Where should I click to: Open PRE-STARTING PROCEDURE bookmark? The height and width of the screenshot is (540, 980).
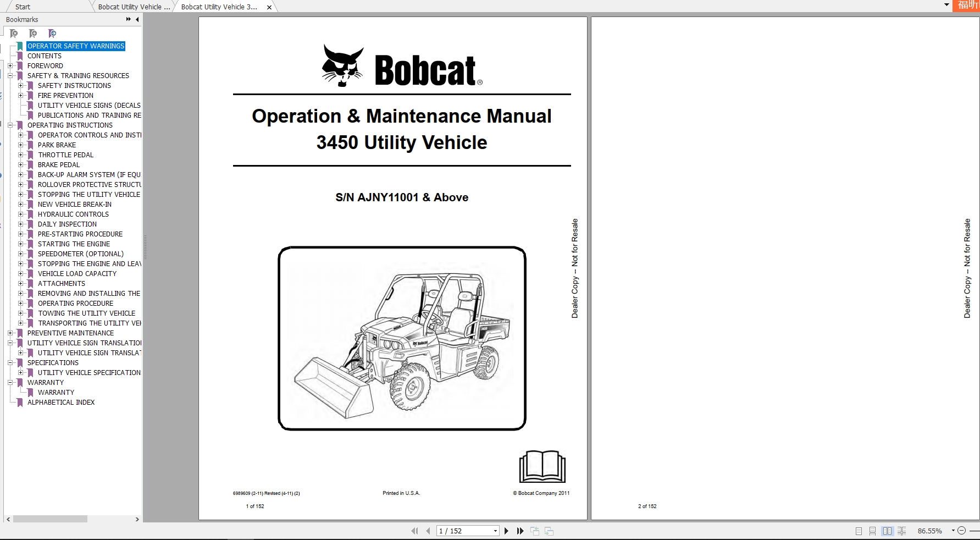click(80, 234)
